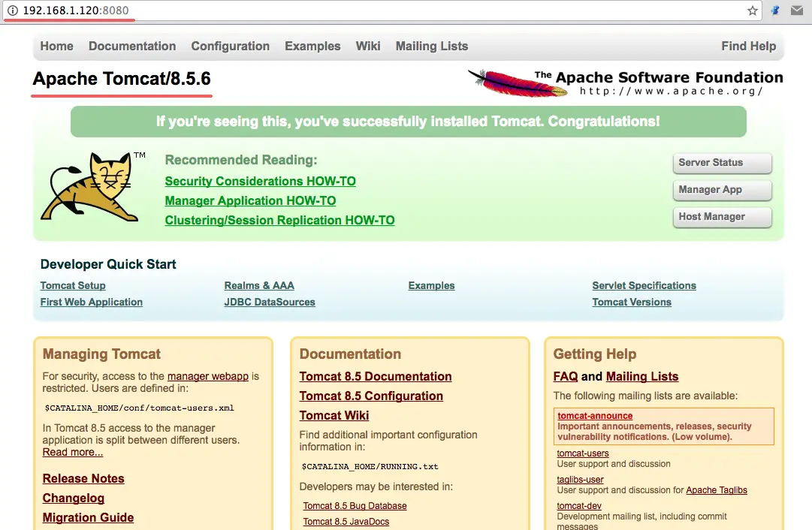Open the Migration Guide link
This screenshot has width=812, height=530.
pyautogui.click(x=88, y=518)
